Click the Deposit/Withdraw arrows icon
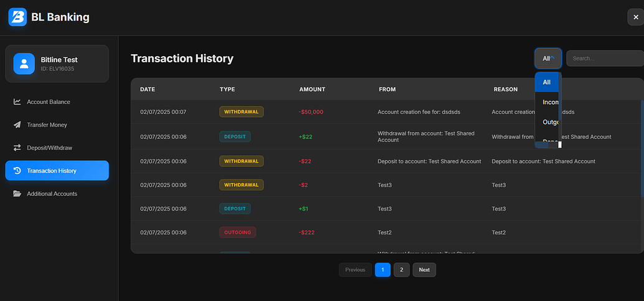644x301 pixels. click(17, 148)
